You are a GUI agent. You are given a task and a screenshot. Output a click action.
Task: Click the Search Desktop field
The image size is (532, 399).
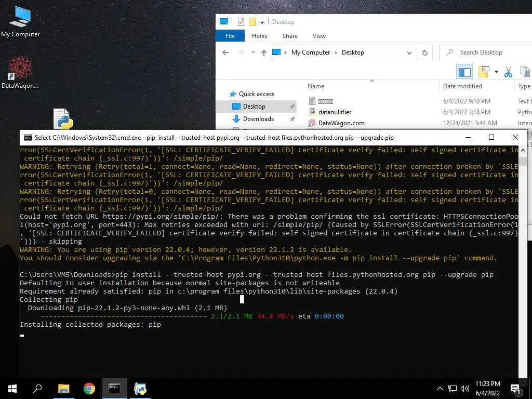coord(486,52)
